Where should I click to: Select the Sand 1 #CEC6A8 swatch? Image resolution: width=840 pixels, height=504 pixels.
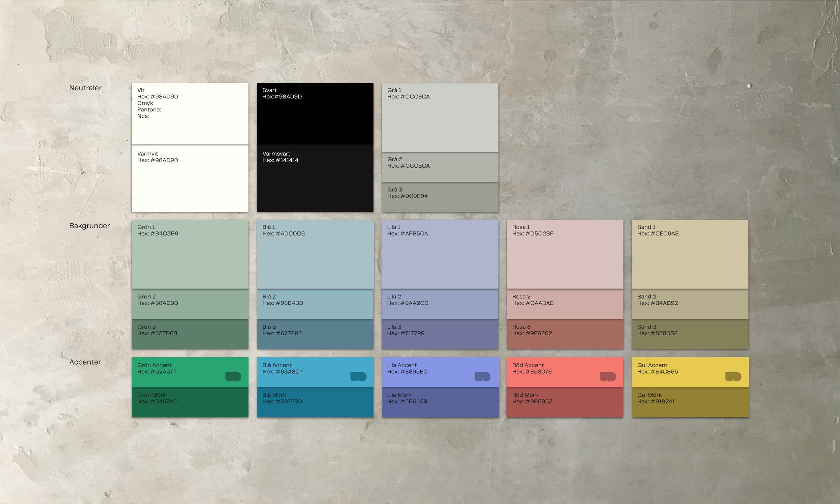690,254
